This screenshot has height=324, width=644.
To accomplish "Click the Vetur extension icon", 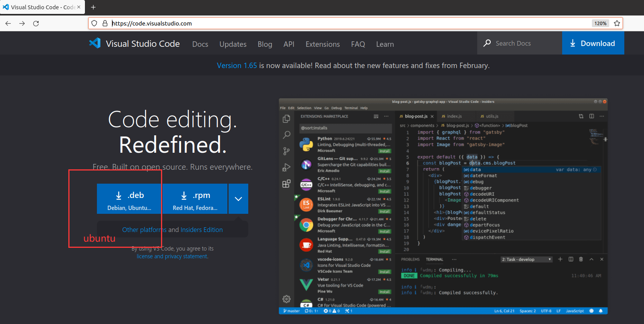I will click(x=306, y=285).
